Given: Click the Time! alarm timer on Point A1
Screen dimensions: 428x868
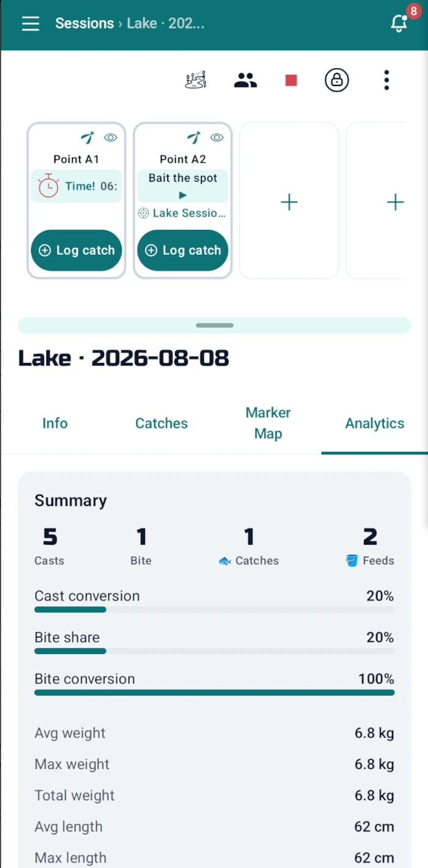Looking at the screenshot, I should coord(76,186).
